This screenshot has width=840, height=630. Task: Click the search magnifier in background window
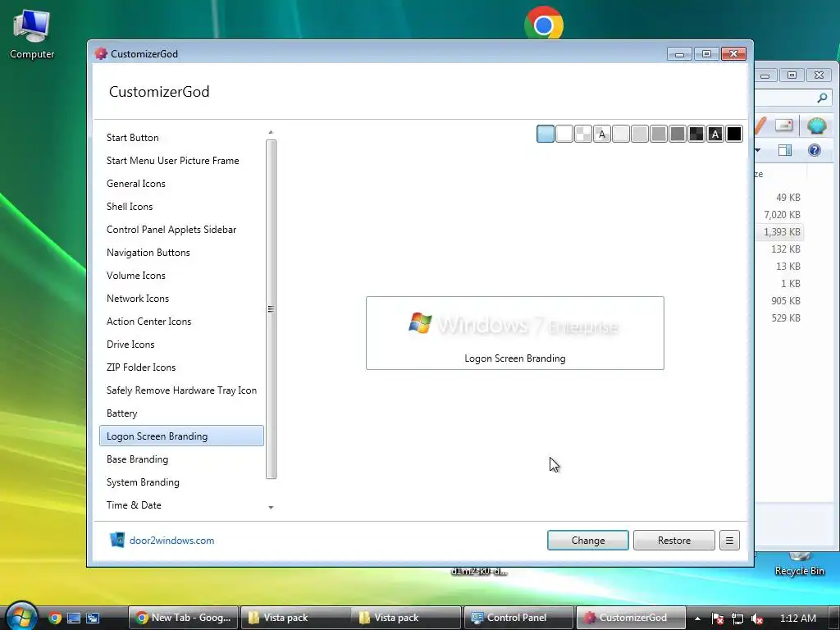[822, 98]
